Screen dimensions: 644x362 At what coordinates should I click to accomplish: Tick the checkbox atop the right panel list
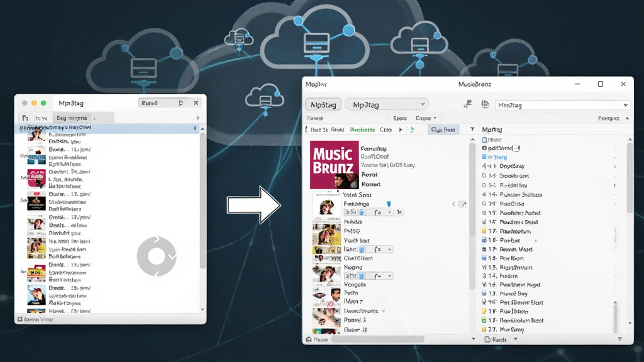click(x=484, y=140)
